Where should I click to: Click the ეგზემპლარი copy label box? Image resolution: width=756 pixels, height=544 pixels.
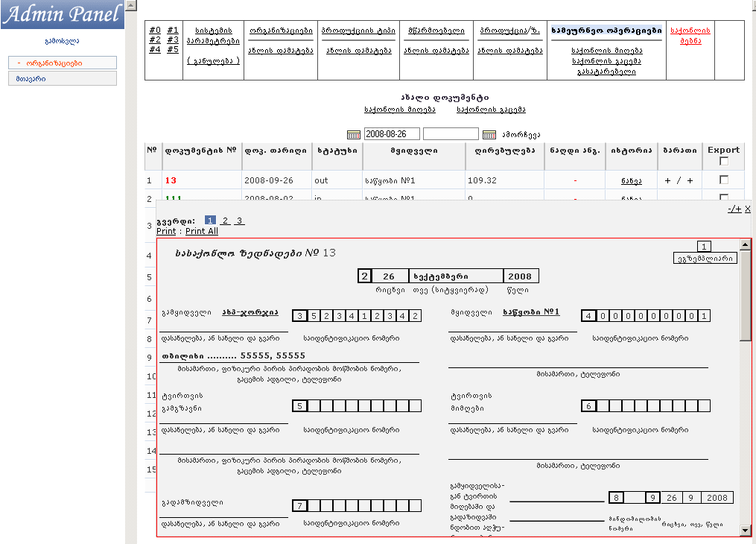point(705,258)
